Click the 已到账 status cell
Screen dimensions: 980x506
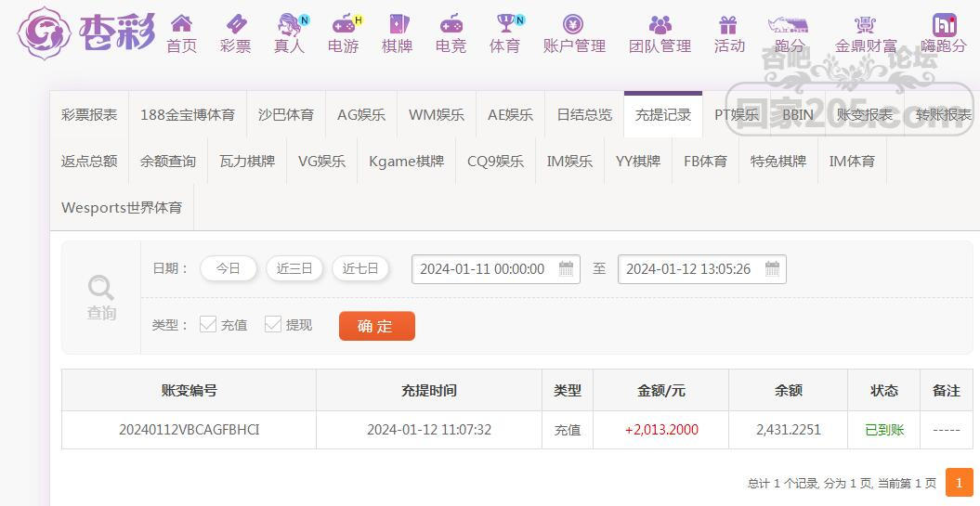tap(883, 430)
